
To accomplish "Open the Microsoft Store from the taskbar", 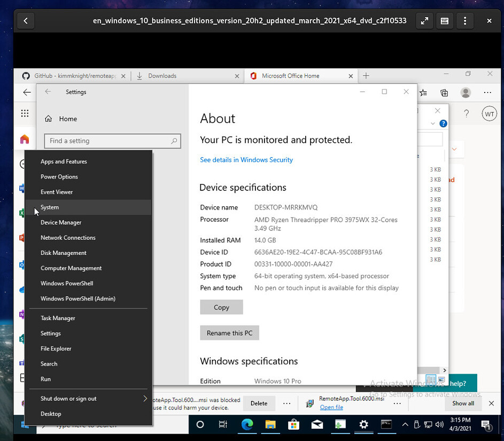I will [x=293, y=425].
